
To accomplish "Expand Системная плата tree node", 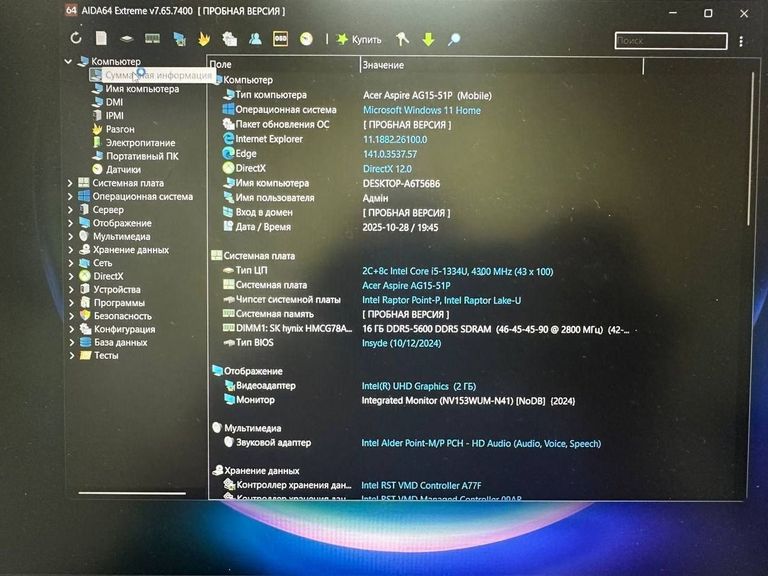I will (70, 183).
